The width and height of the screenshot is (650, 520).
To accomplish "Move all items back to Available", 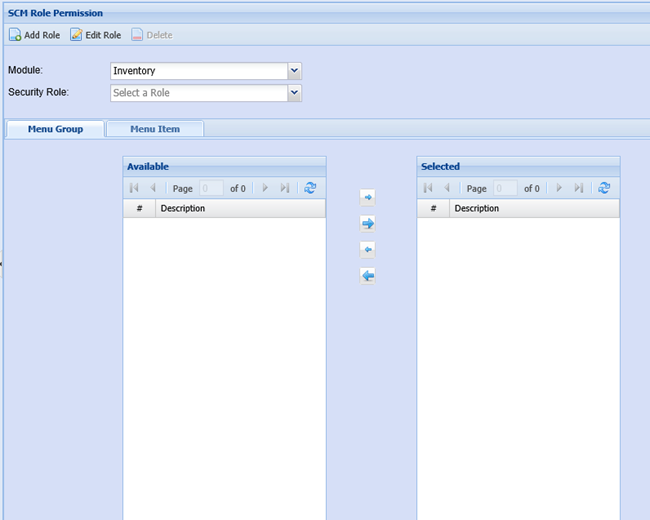I will coord(367,276).
